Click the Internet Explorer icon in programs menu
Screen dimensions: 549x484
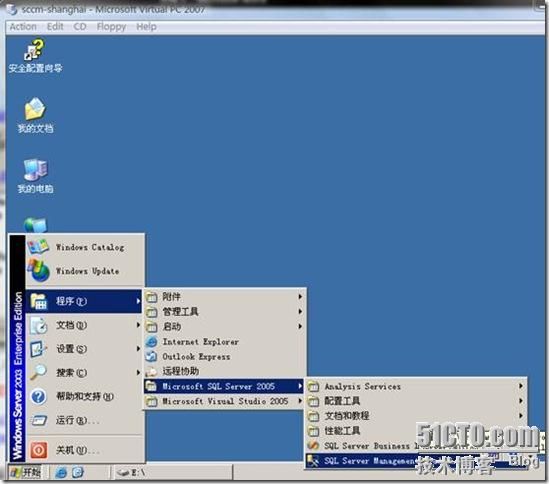(151, 341)
